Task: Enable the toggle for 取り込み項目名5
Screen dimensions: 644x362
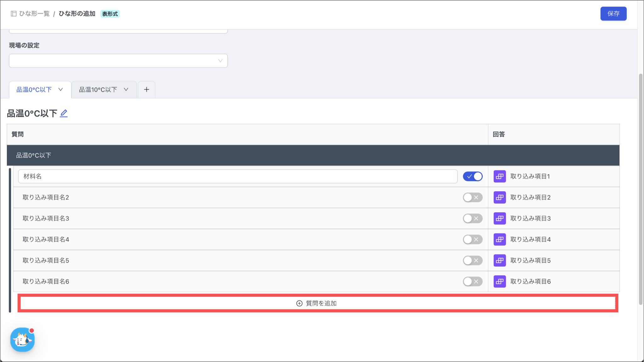Action: coord(472,260)
